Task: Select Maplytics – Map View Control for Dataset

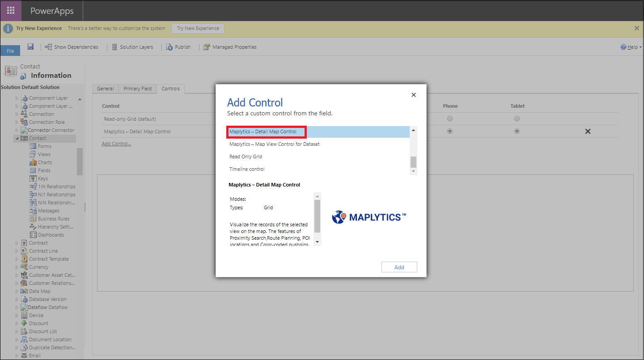Action: click(318, 144)
